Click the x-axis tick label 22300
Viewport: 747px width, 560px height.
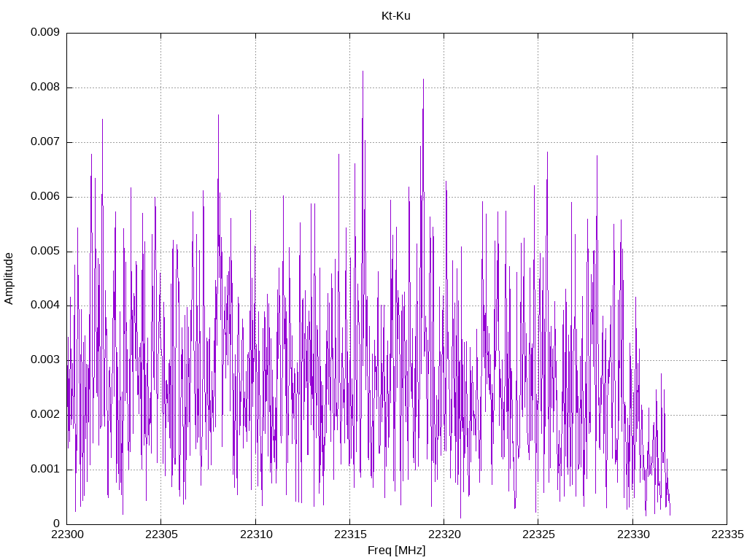click(x=66, y=534)
